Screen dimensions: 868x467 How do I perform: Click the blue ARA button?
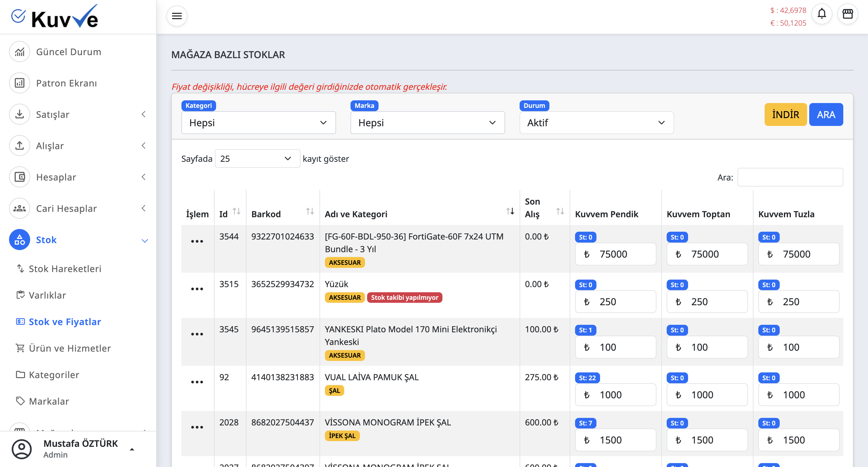tap(826, 114)
